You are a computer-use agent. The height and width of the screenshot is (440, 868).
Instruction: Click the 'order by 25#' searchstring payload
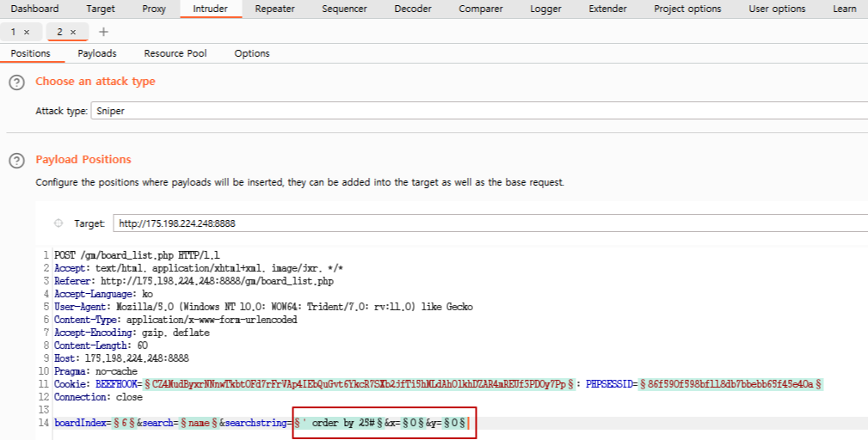point(339,424)
